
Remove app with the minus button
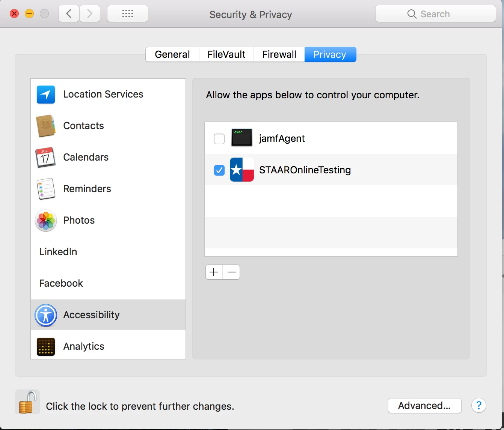click(231, 272)
